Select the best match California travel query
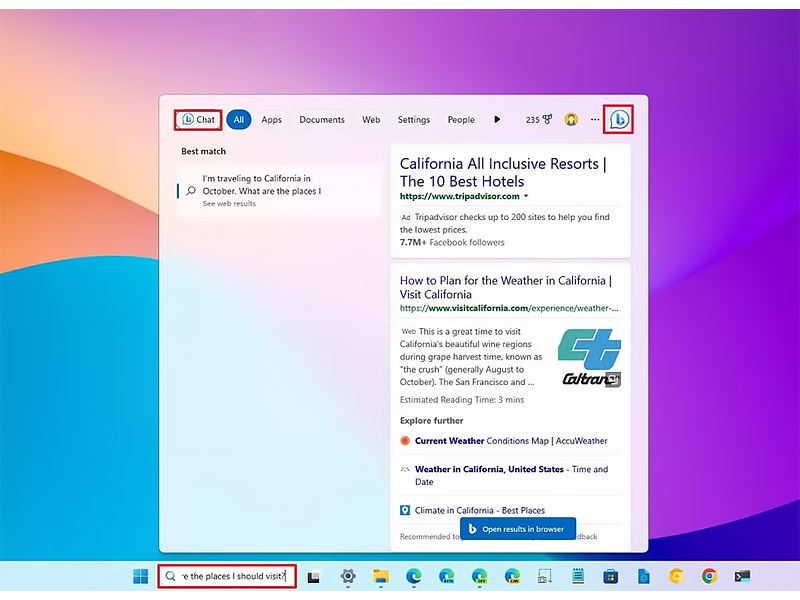Screen dimensions: 800x600 (280, 191)
